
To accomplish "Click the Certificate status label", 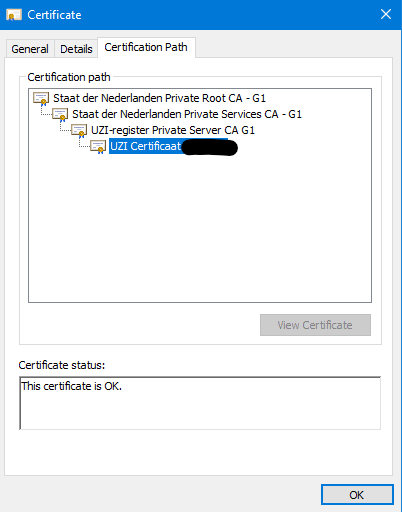I will pyautogui.click(x=62, y=365).
